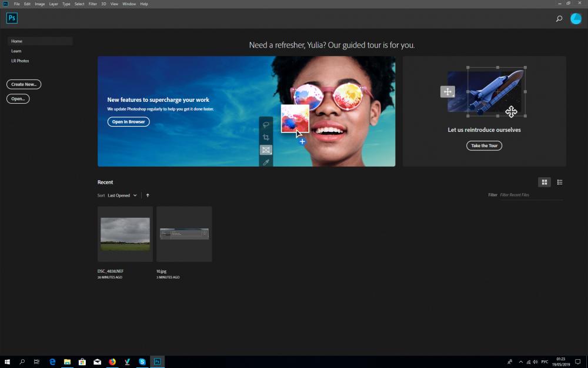This screenshot has height=368, width=588.
Task: Open the Help menu
Action: (x=144, y=4)
